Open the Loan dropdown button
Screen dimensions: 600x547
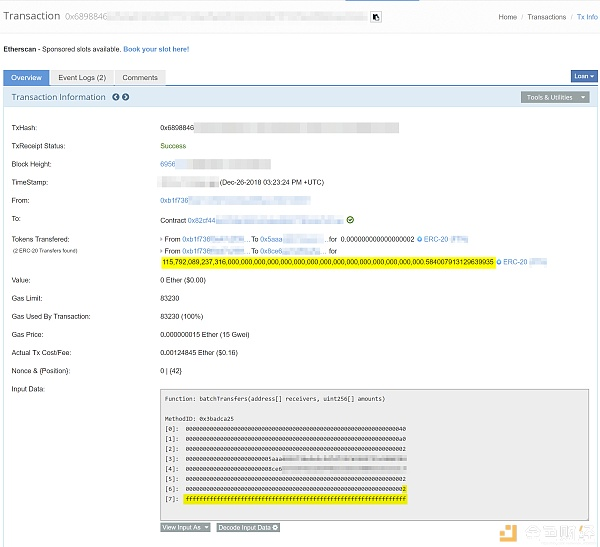584,76
